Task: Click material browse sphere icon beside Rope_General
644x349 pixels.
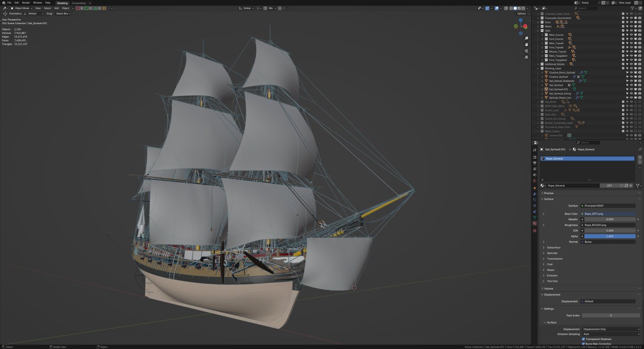Action: coord(542,185)
